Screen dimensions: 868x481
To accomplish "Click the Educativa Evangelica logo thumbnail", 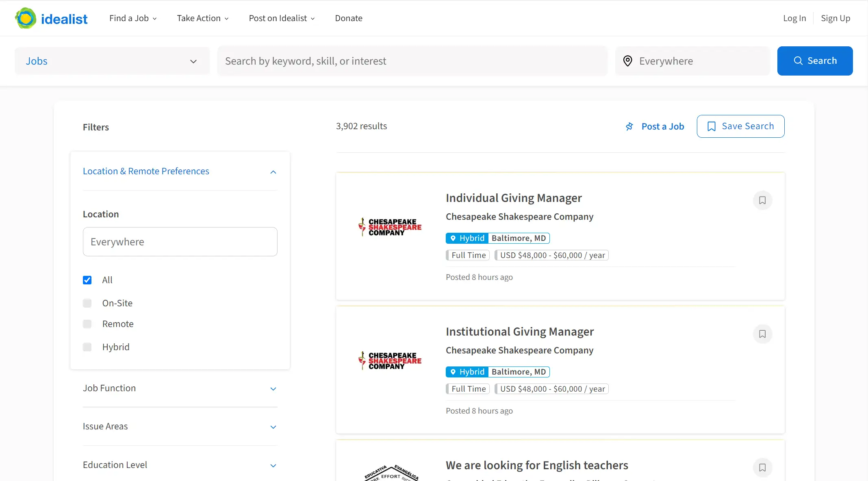I will 391,473.
